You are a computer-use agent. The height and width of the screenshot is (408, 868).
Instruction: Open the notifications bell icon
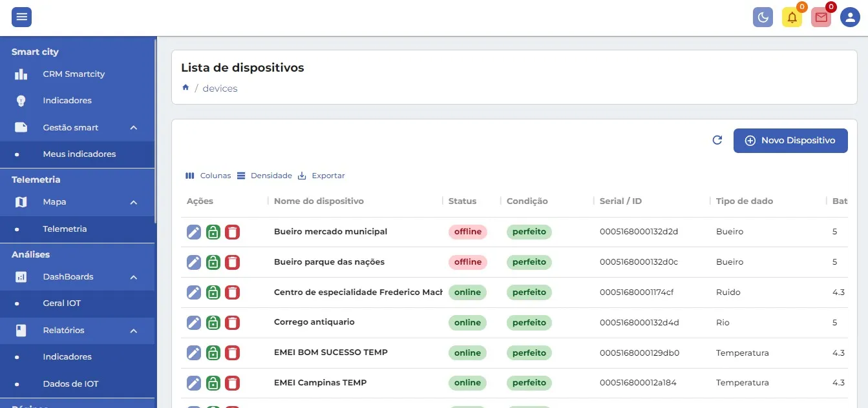792,17
